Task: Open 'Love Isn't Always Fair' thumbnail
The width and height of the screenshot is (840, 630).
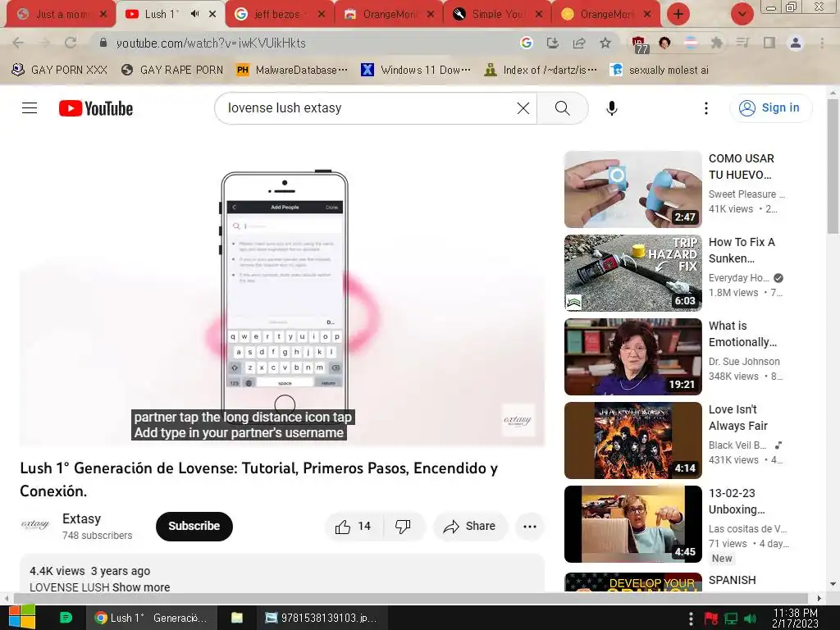Action: pos(632,440)
